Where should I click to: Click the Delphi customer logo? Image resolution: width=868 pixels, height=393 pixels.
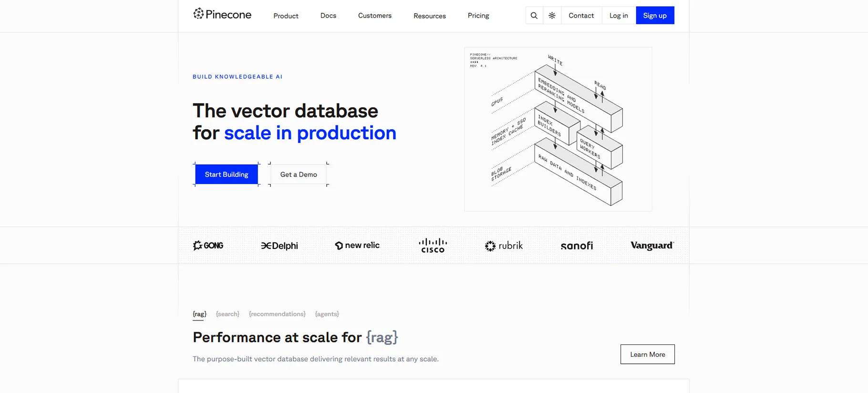279,246
